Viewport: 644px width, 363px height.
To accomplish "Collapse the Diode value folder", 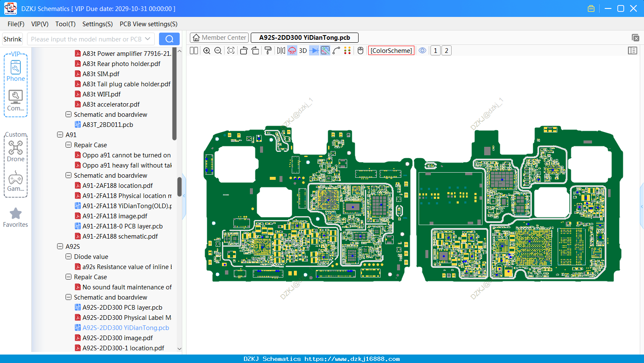I will pos(69,257).
